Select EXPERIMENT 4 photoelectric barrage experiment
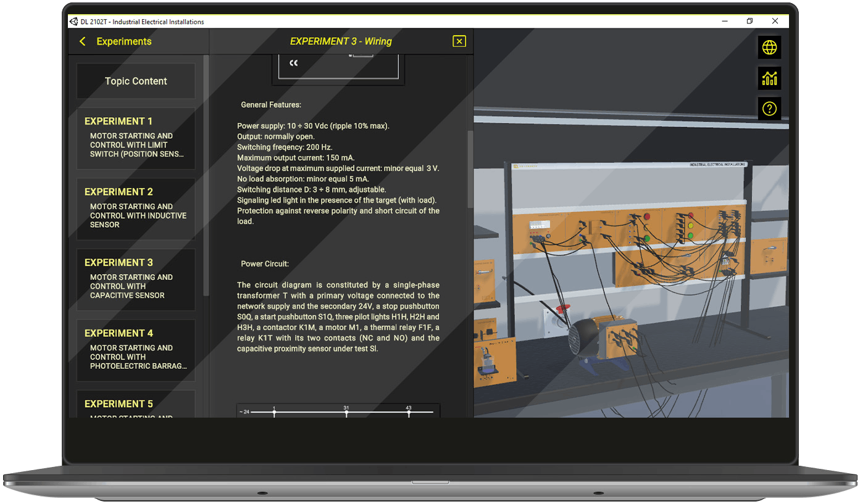The image size is (860, 504). coord(135,349)
